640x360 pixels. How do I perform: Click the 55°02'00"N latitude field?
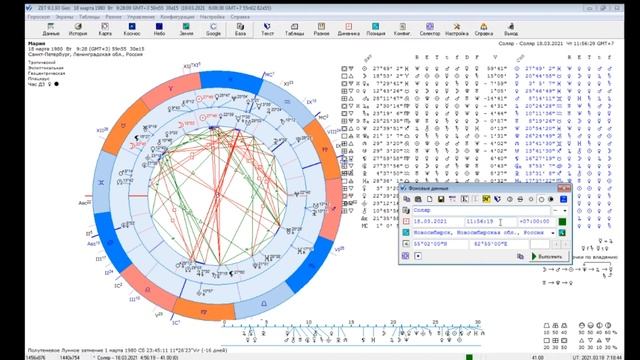coord(440,244)
